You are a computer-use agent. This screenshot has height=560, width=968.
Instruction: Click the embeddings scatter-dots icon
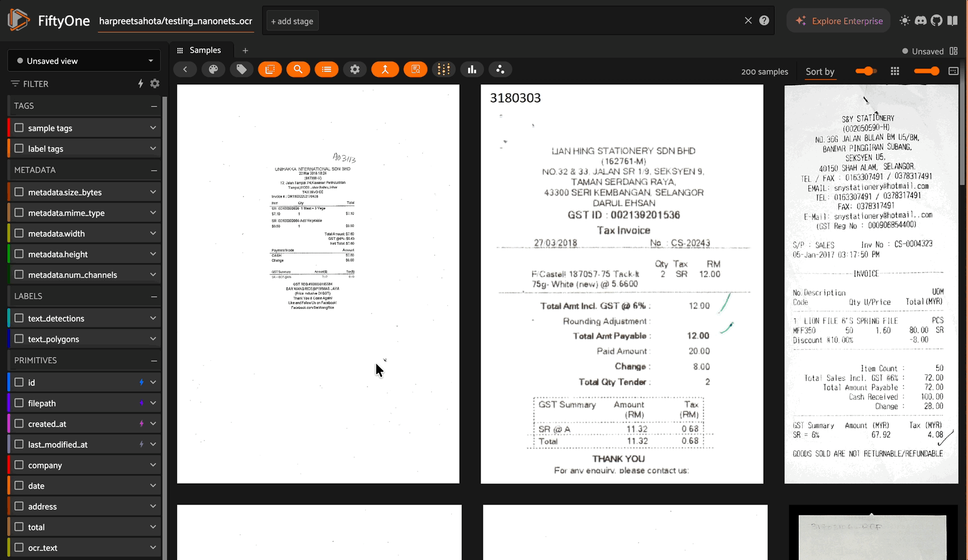(500, 69)
